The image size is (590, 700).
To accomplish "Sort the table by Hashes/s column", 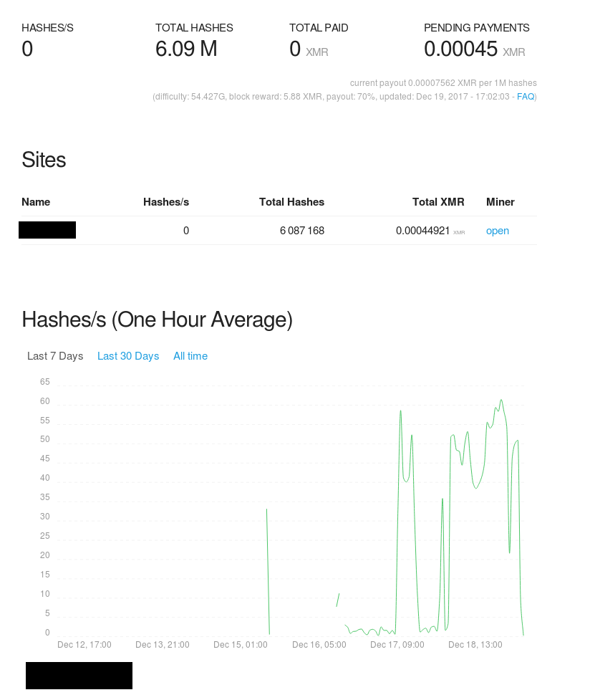I will [165, 202].
